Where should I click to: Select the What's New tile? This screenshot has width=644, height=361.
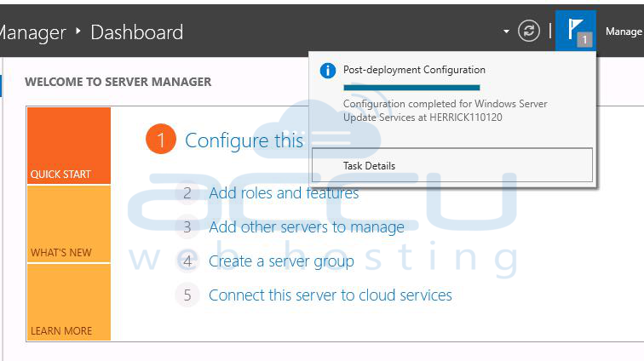69,224
